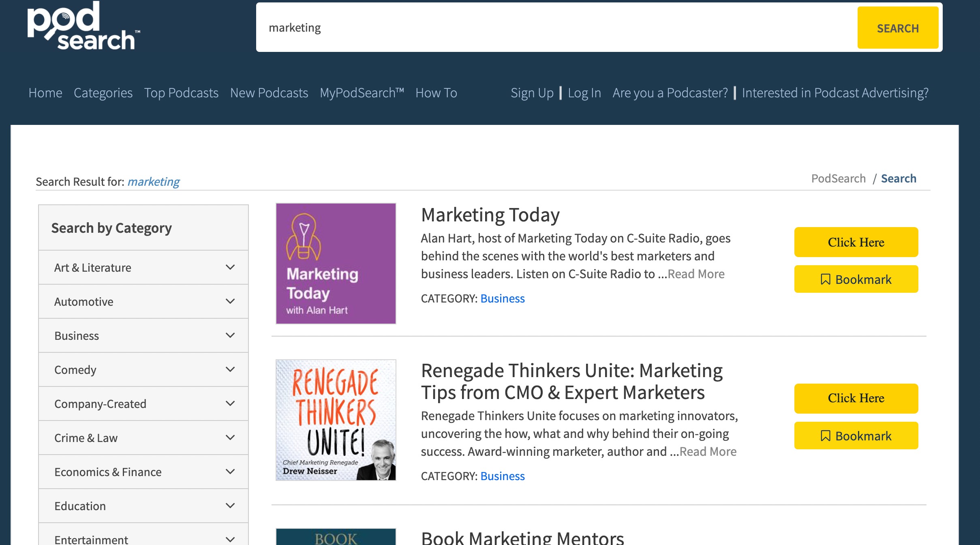This screenshot has height=545, width=980.
Task: Expand the Education category chevron
Action: point(230,506)
